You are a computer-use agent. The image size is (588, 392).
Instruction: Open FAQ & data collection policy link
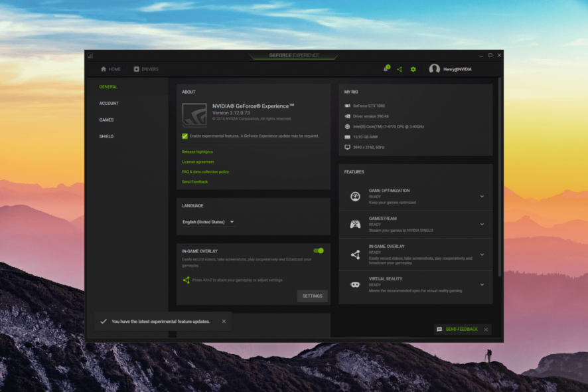click(x=205, y=171)
